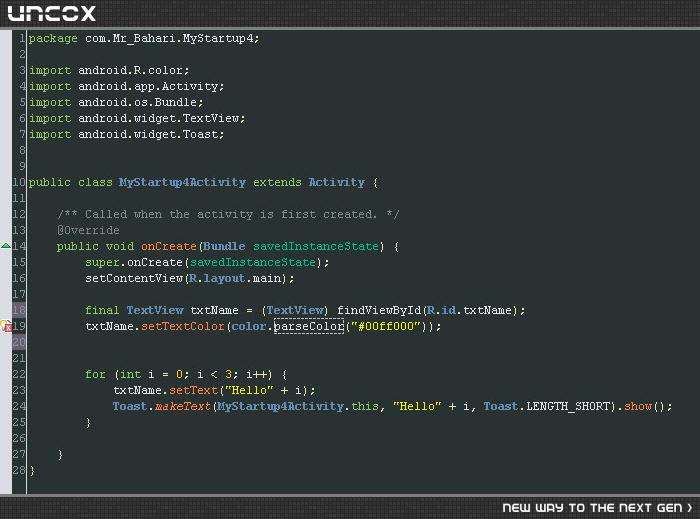Click the closing brace on line 28
The height and width of the screenshot is (519, 700).
(x=32, y=471)
